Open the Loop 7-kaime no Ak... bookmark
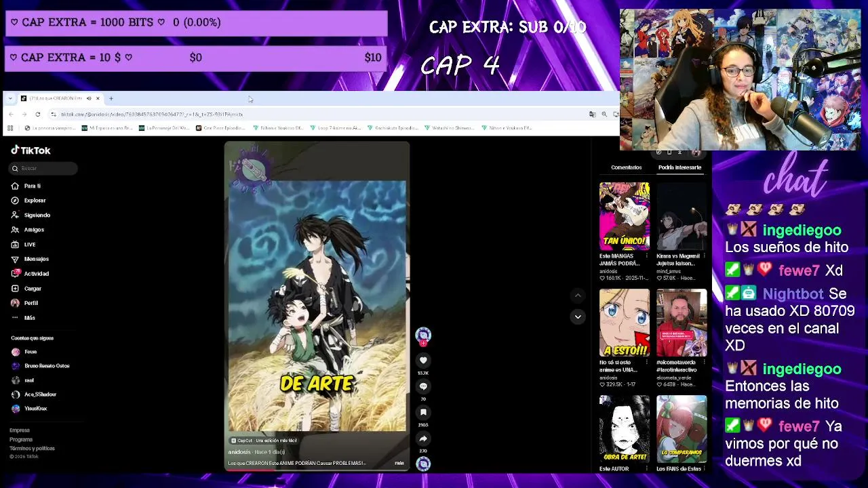 click(335, 127)
